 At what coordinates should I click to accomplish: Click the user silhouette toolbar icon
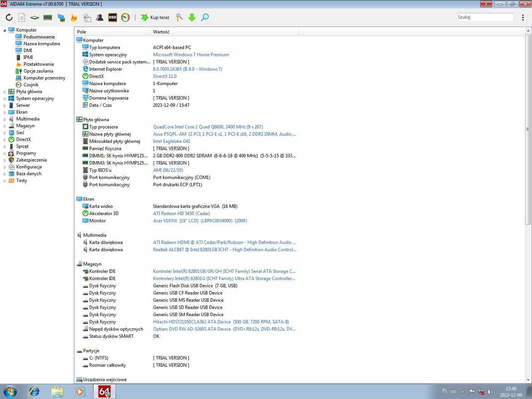pyautogui.click(x=100, y=17)
